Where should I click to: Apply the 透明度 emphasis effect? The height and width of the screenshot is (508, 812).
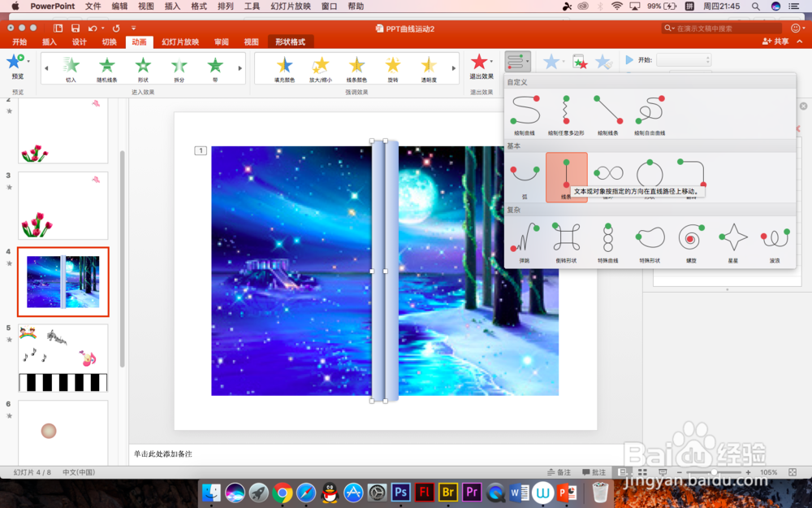tap(428, 69)
